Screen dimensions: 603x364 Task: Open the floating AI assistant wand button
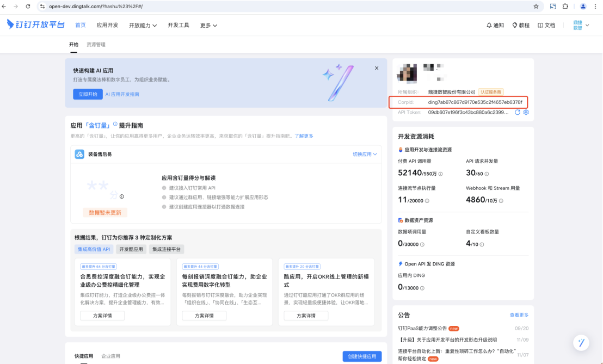coord(581,342)
